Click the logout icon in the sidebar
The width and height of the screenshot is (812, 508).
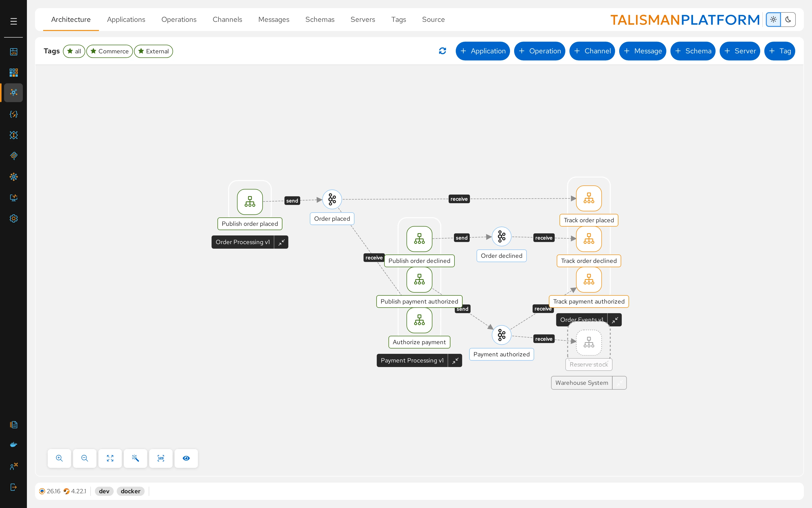[x=13, y=487]
